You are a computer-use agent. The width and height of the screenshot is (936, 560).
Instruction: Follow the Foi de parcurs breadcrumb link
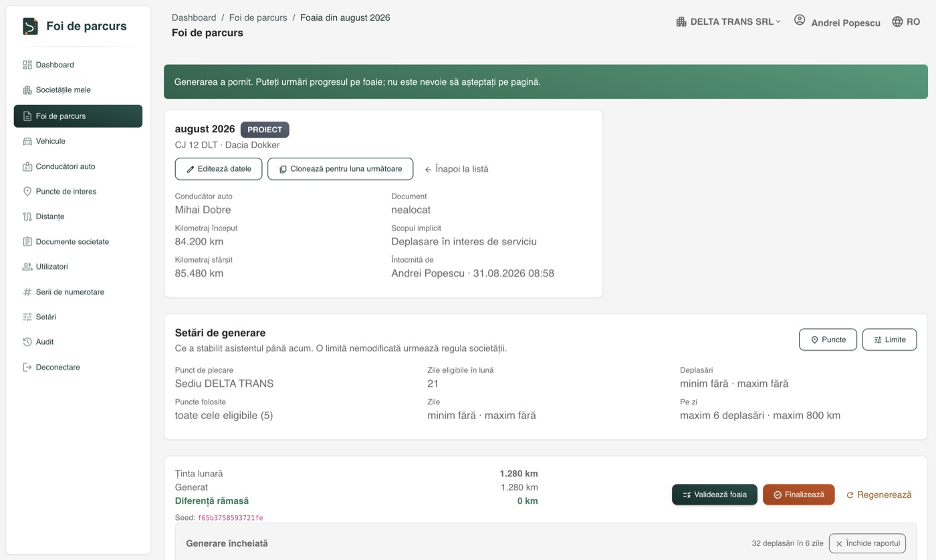click(258, 17)
